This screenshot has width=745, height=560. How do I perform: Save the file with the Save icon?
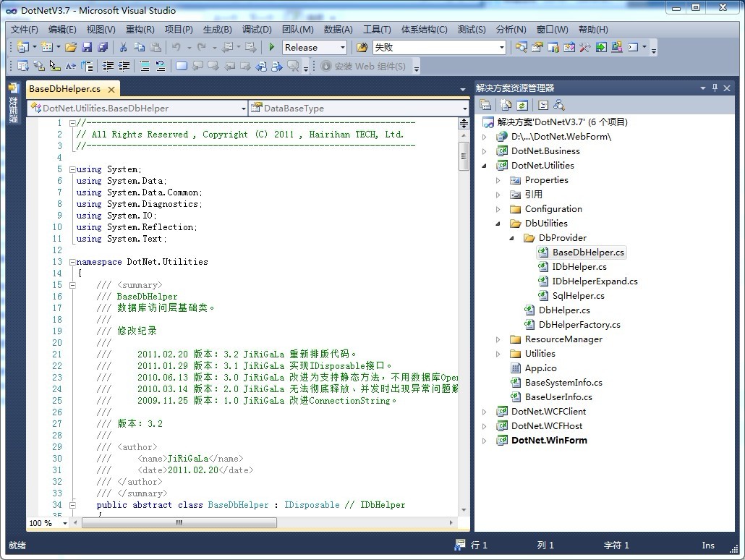[87, 47]
